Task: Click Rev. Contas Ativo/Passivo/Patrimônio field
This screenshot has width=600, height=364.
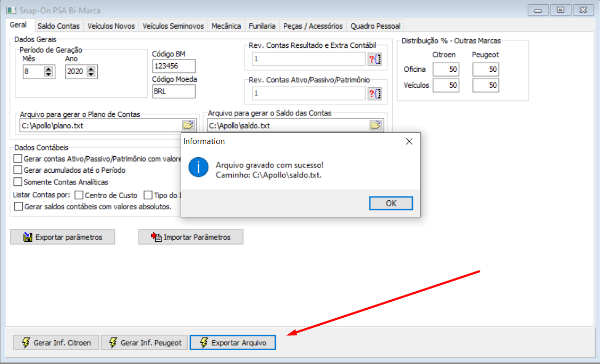Action: pyautogui.click(x=308, y=94)
